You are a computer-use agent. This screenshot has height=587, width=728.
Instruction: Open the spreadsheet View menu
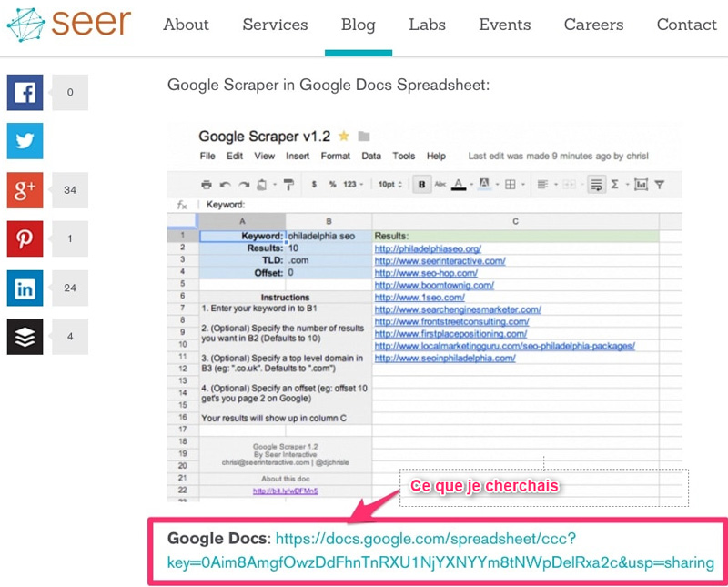[x=264, y=156]
